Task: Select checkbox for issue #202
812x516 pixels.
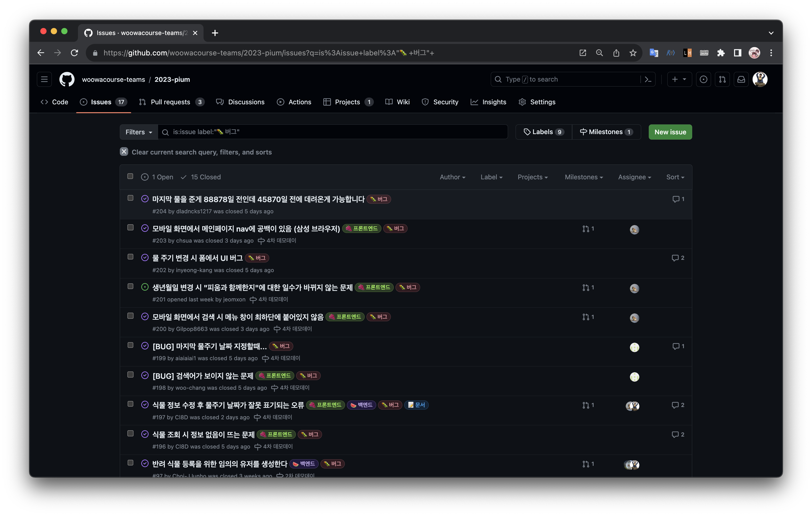Action: click(130, 257)
